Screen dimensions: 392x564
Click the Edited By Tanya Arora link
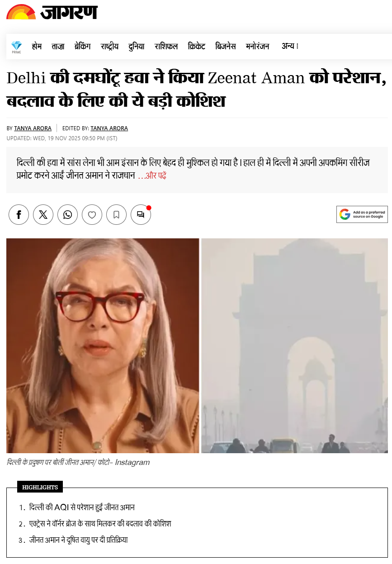point(109,128)
